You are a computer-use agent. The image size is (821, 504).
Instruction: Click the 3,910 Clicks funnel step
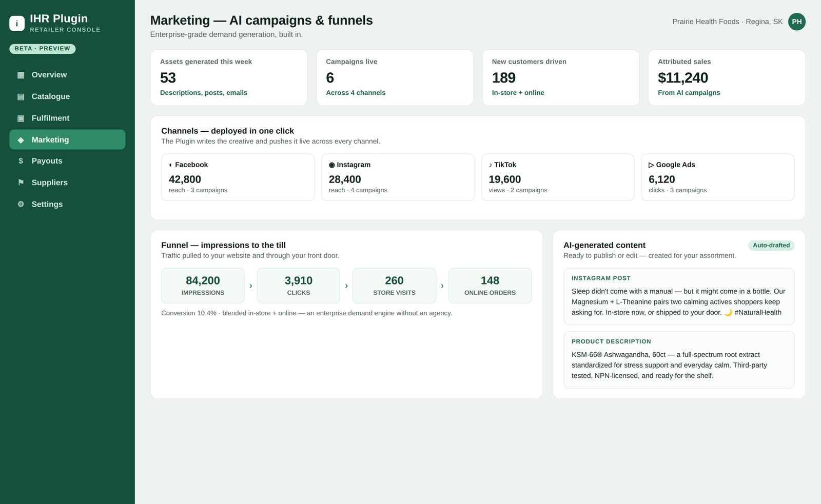coord(299,286)
